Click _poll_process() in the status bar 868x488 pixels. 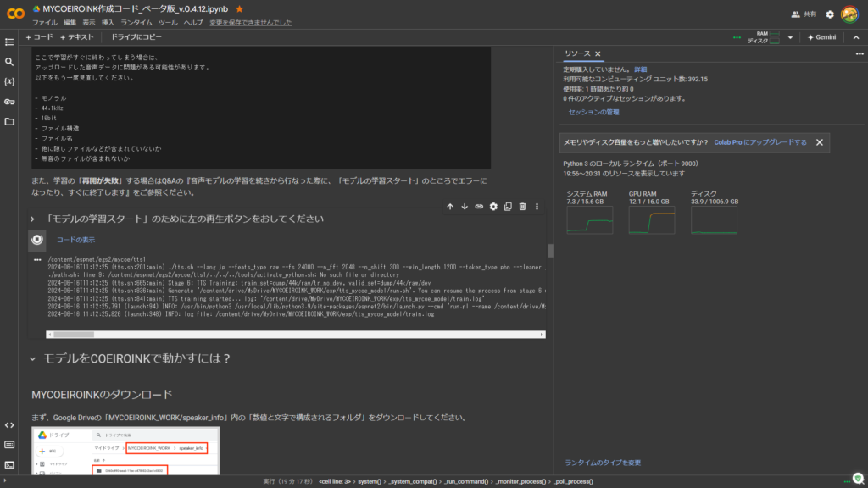pyautogui.click(x=573, y=482)
